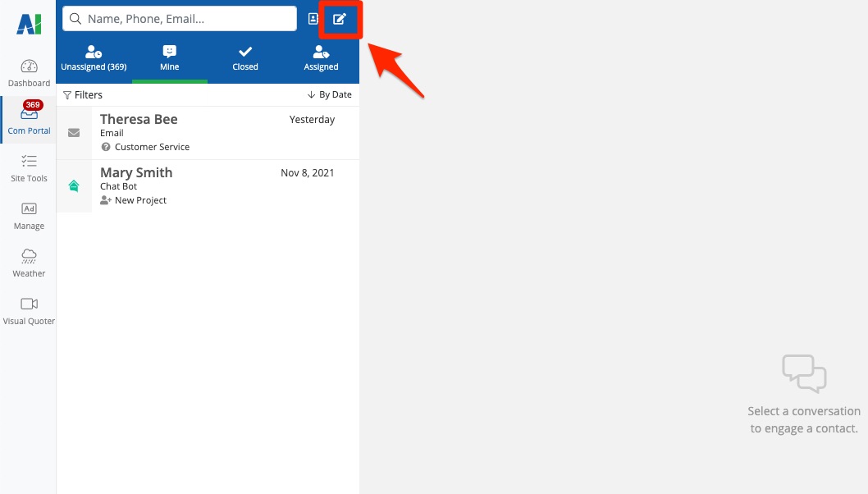Expand the Filters options
This screenshot has height=494, width=868.
coord(83,95)
